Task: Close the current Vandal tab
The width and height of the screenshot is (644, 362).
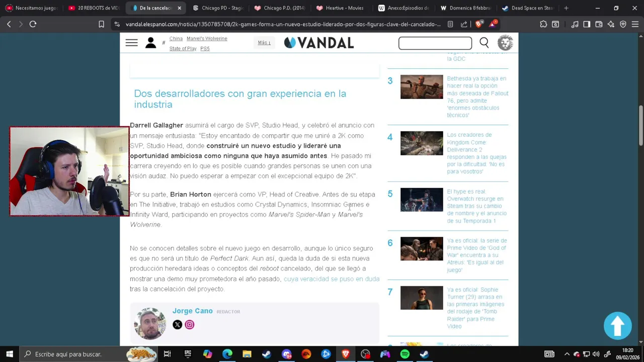Action: click(x=180, y=8)
